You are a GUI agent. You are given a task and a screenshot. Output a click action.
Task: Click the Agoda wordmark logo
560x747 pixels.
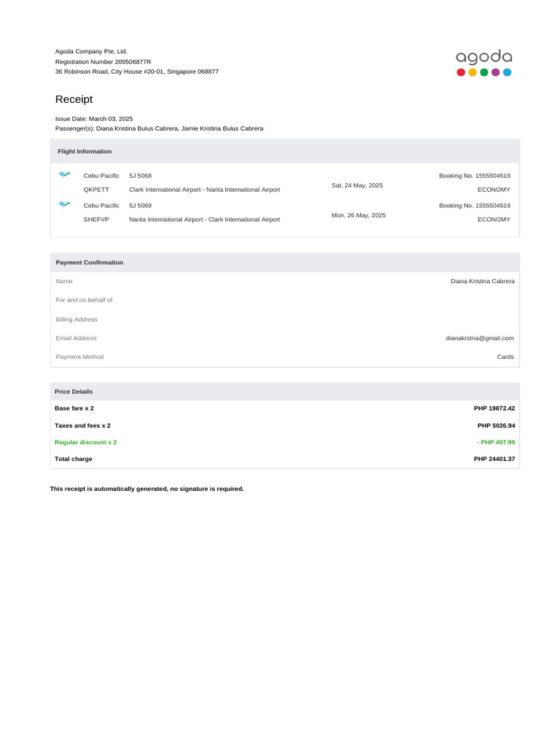483,57
